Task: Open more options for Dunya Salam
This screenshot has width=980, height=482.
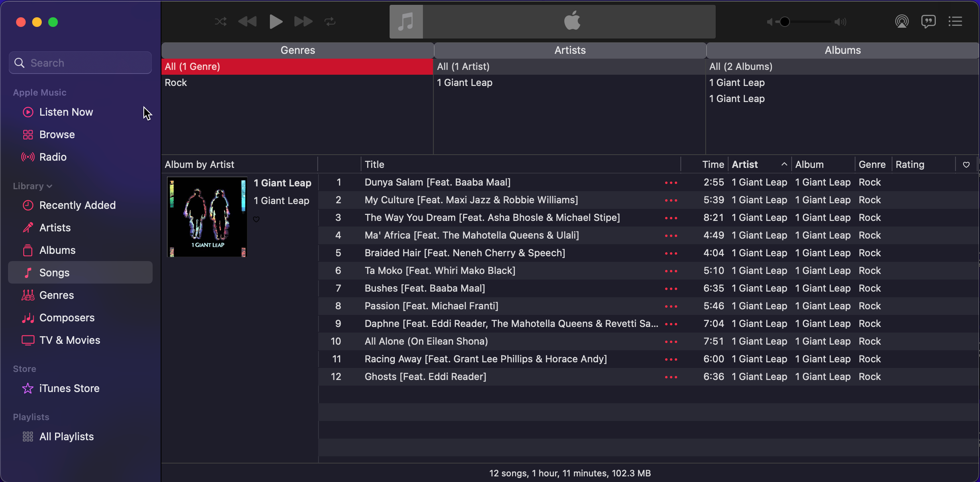Action: pyautogui.click(x=671, y=183)
